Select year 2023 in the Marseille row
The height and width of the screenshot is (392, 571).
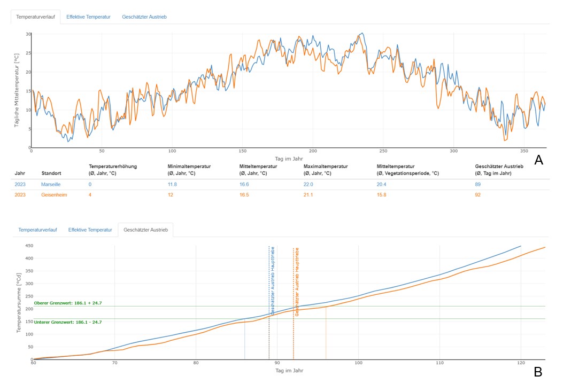[x=20, y=184]
